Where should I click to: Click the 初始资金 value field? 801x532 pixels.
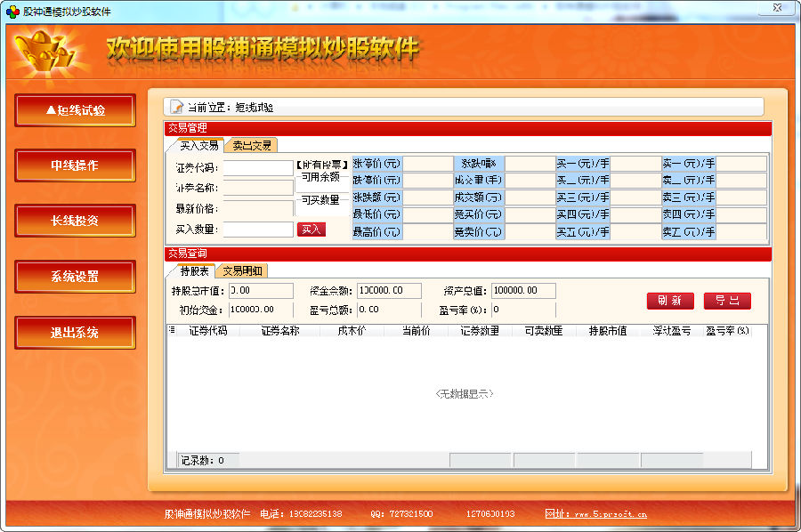tap(261, 310)
